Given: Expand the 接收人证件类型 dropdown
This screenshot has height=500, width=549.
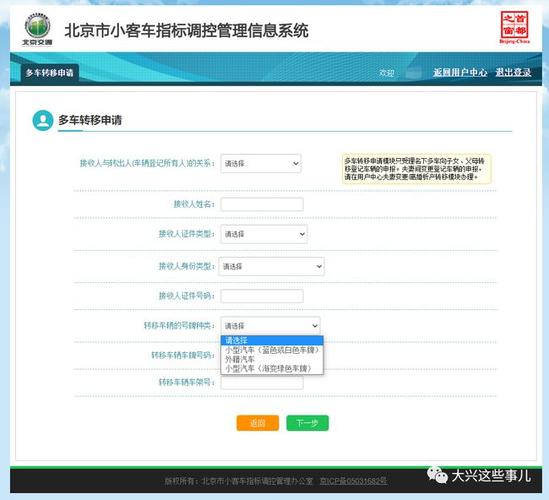Looking at the screenshot, I should (x=264, y=234).
